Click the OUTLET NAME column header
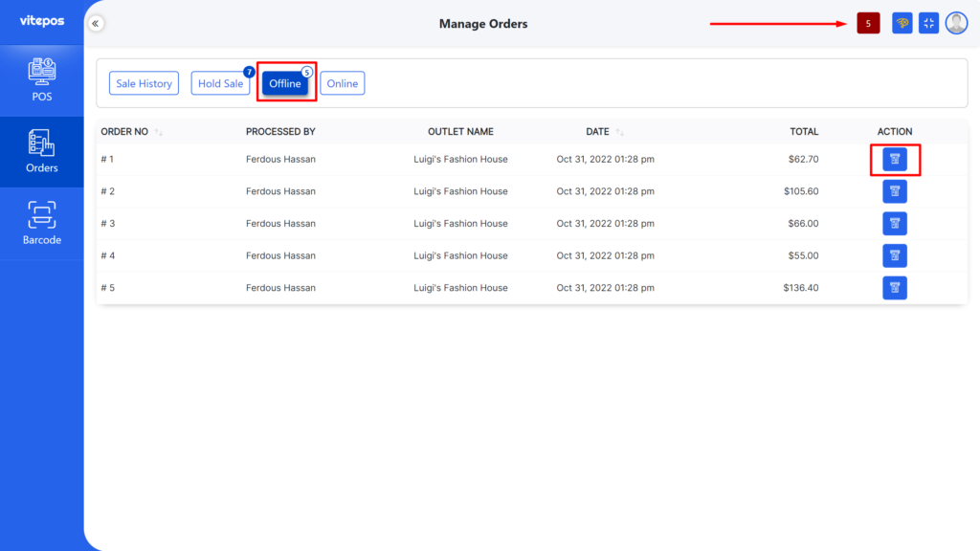The image size is (980, 551). click(460, 132)
